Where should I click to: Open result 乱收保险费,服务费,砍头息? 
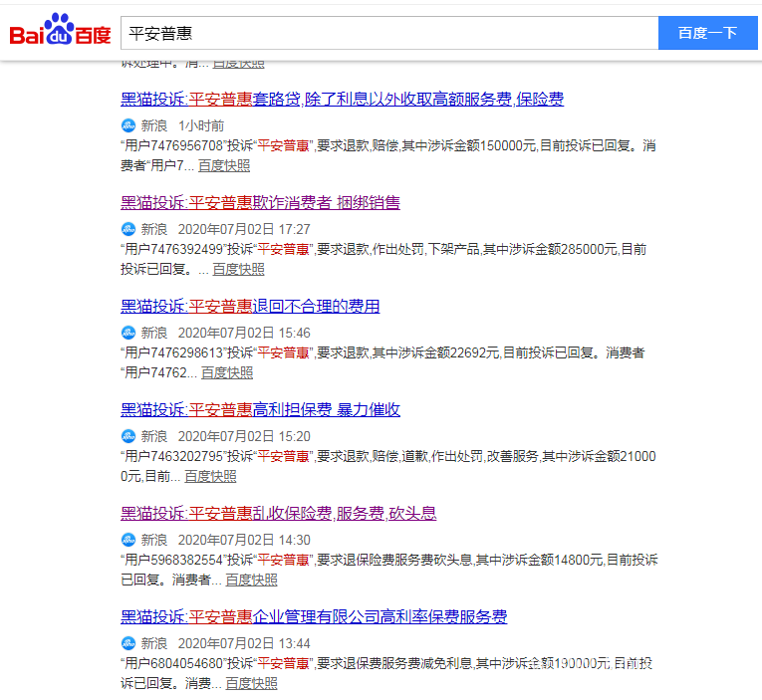click(x=279, y=513)
